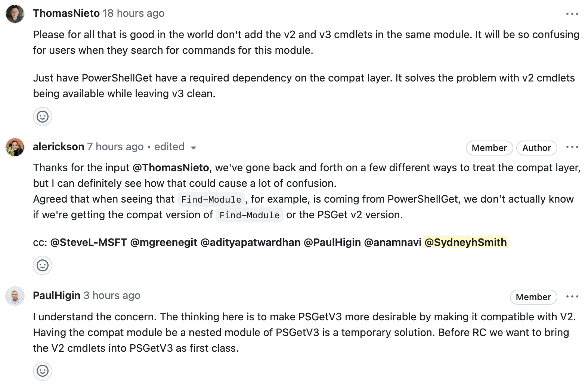This screenshot has height=385, width=588.
Task: Open the reaction picker under alerickson's comment
Action: click(42, 265)
